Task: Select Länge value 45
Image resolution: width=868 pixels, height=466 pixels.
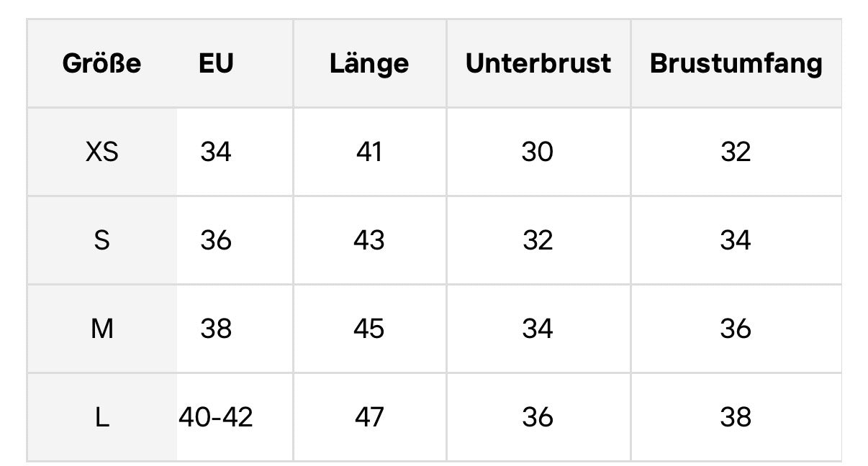Action: click(x=369, y=329)
